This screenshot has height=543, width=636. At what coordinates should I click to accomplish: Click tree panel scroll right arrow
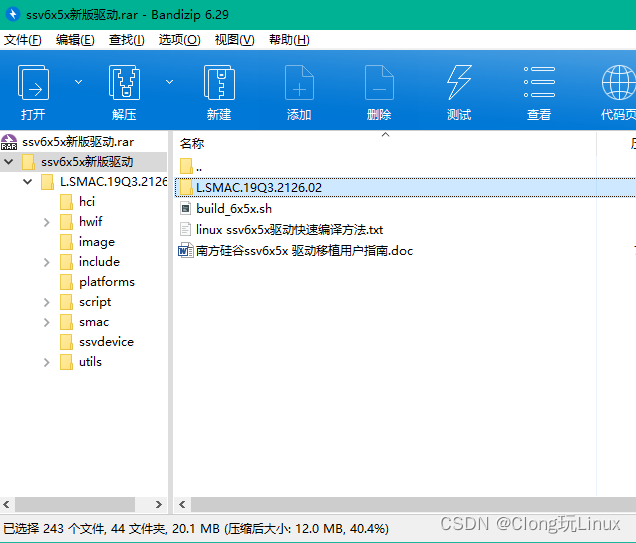[x=159, y=504]
